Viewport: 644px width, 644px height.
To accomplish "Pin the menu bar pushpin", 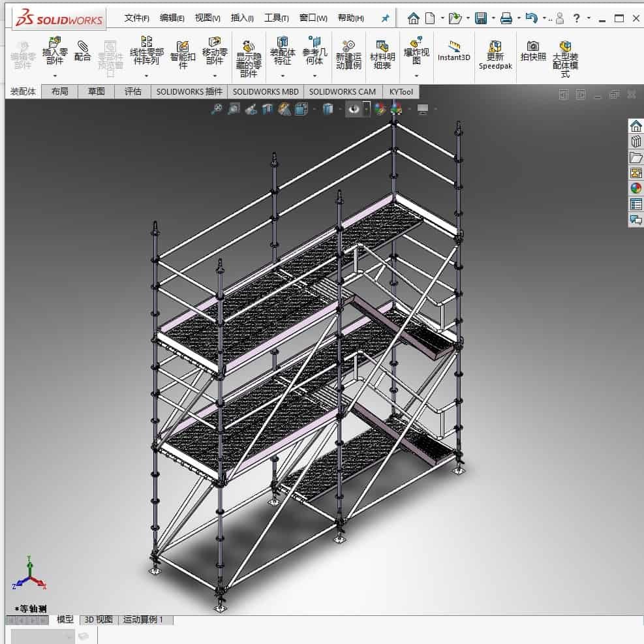I will [385, 18].
